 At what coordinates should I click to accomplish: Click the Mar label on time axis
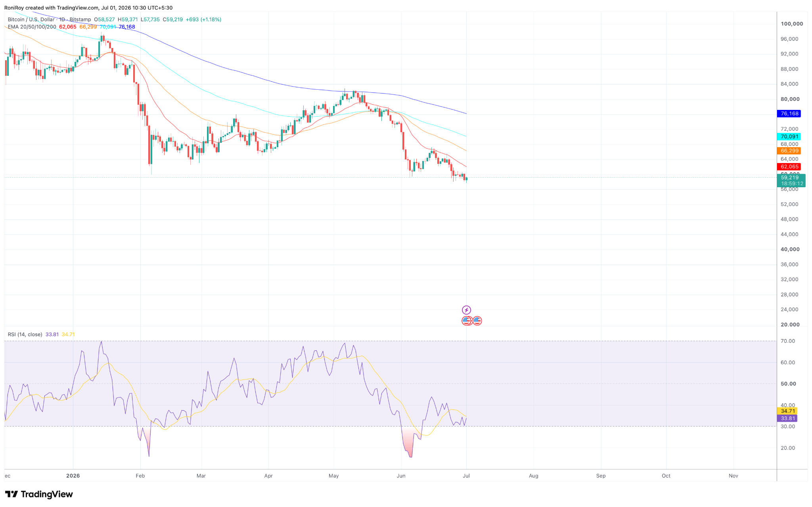(x=201, y=476)
